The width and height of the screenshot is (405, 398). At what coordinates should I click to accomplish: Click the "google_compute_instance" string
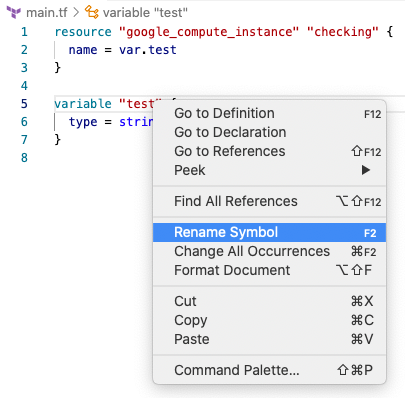pos(209,32)
